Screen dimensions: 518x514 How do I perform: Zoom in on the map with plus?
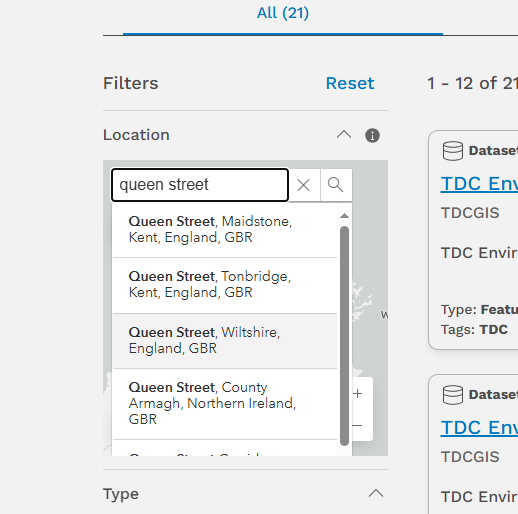coord(358,394)
